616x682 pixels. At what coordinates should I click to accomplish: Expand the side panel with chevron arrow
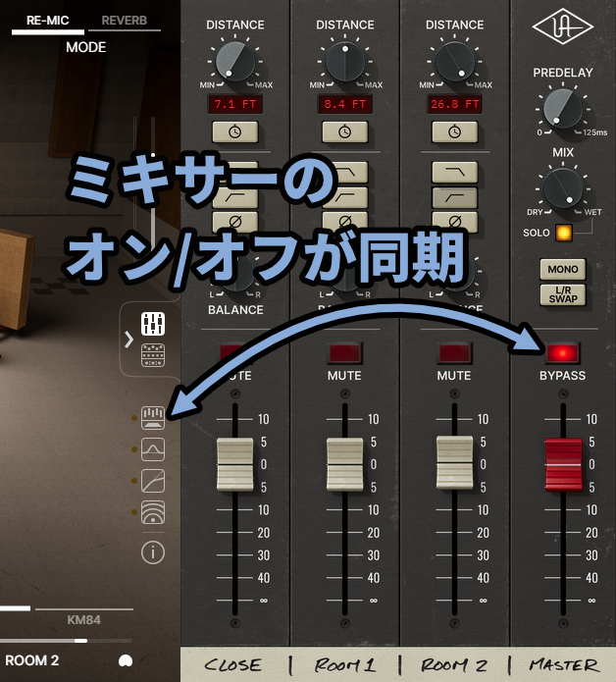pos(128,340)
